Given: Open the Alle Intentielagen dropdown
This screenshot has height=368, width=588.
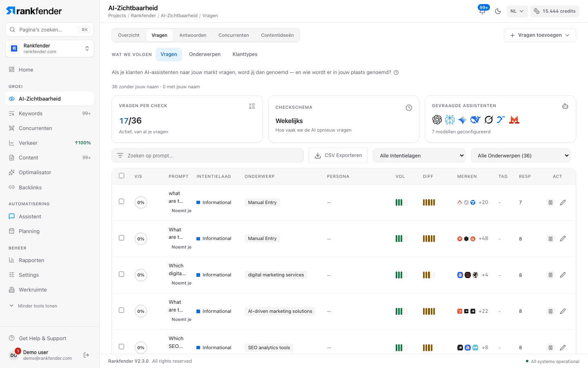Looking at the screenshot, I should tap(419, 155).
